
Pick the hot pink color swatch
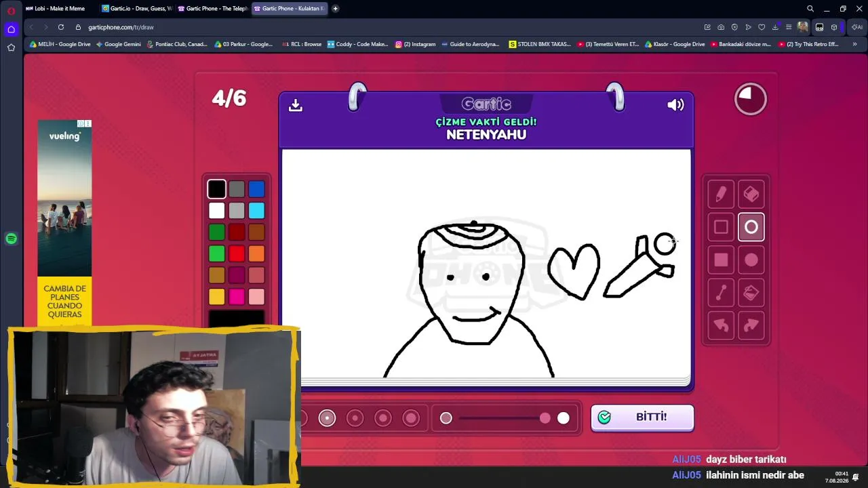point(236,296)
